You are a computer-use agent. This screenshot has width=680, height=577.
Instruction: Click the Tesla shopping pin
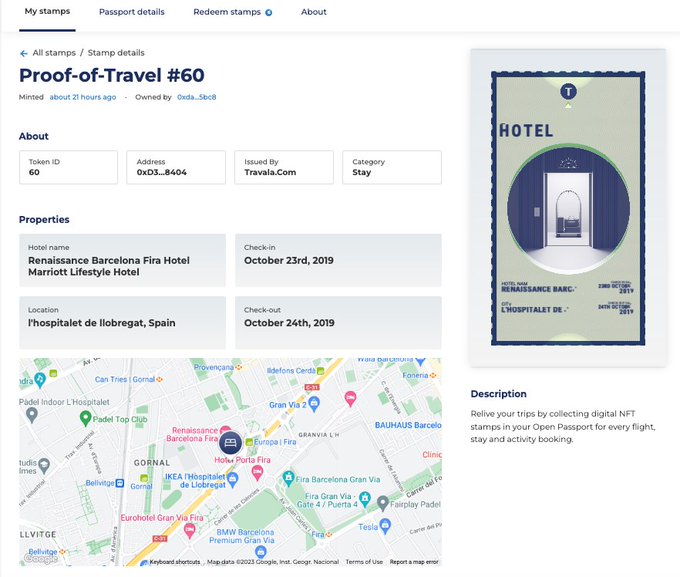coord(385,526)
